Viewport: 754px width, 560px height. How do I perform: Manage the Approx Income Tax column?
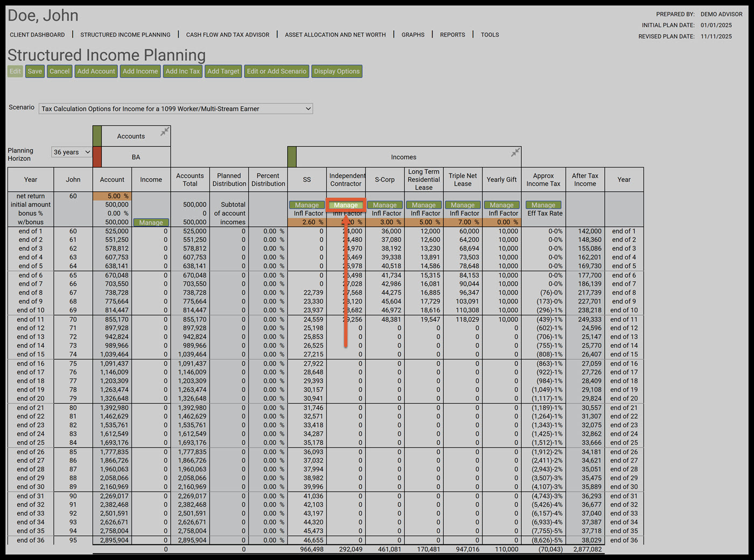[543, 205]
